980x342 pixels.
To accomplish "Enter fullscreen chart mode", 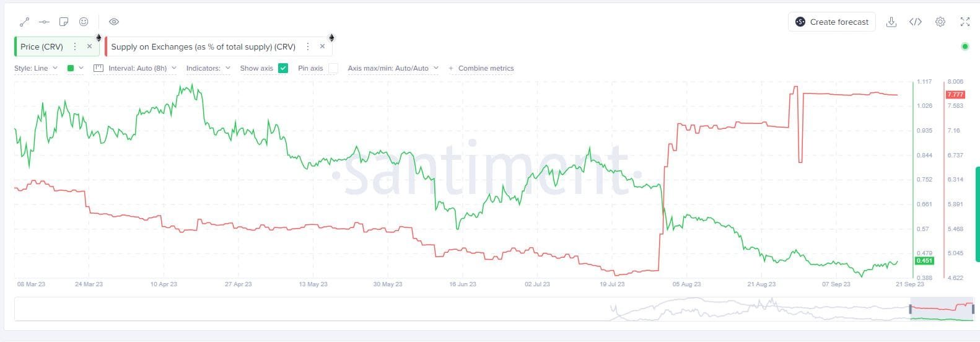I will 965,22.
